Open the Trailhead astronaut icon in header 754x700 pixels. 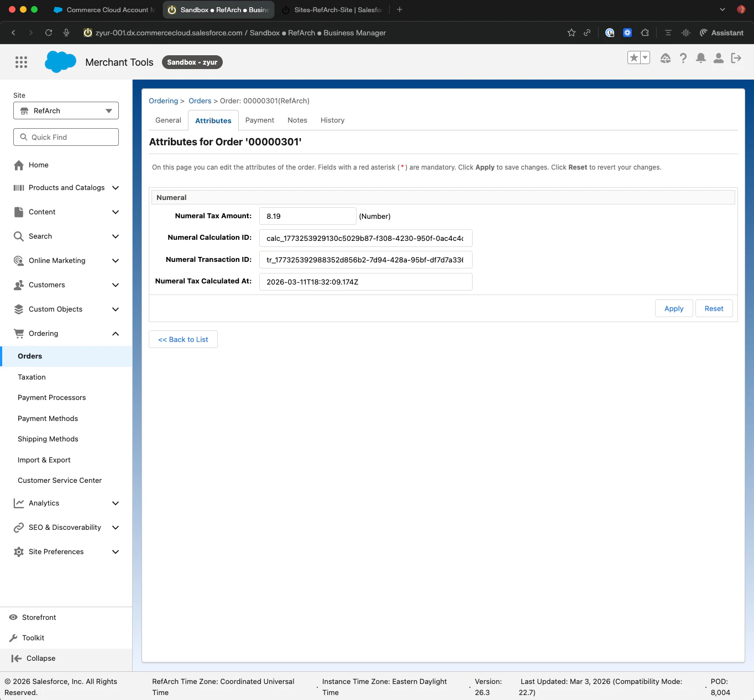tap(666, 58)
